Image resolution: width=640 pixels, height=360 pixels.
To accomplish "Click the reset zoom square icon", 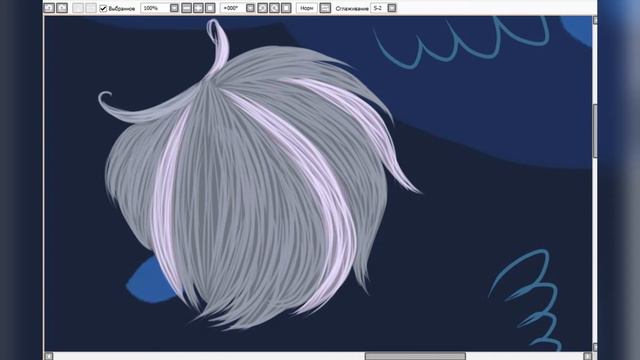I will [x=210, y=8].
